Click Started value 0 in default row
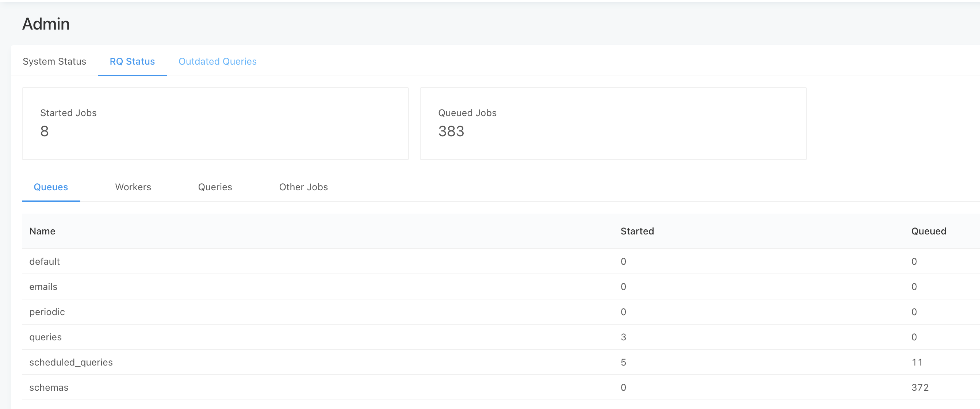 click(x=623, y=261)
